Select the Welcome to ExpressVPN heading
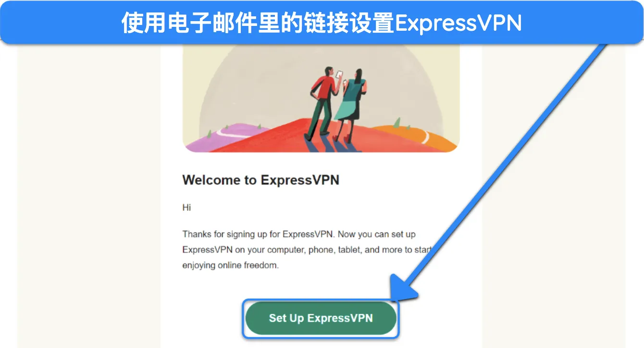 (261, 180)
